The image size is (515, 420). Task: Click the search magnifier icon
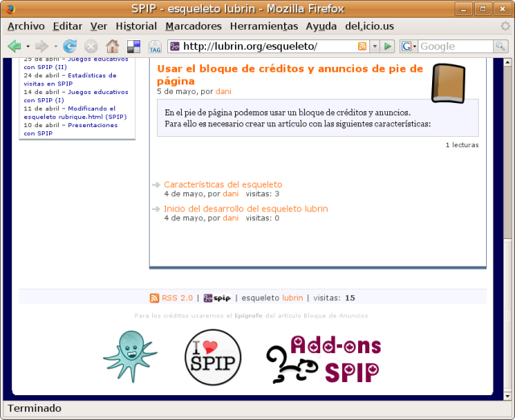(x=500, y=46)
